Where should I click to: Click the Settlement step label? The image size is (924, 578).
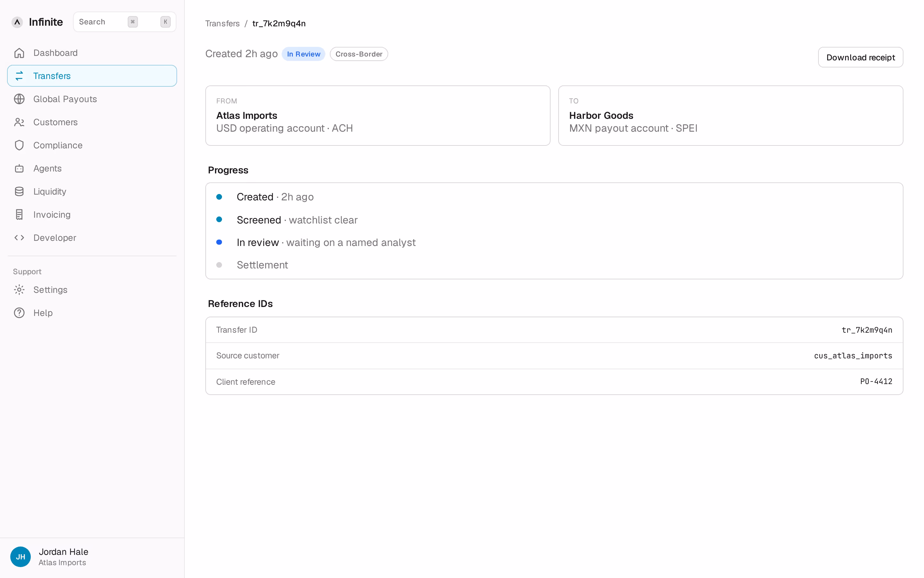(262, 265)
